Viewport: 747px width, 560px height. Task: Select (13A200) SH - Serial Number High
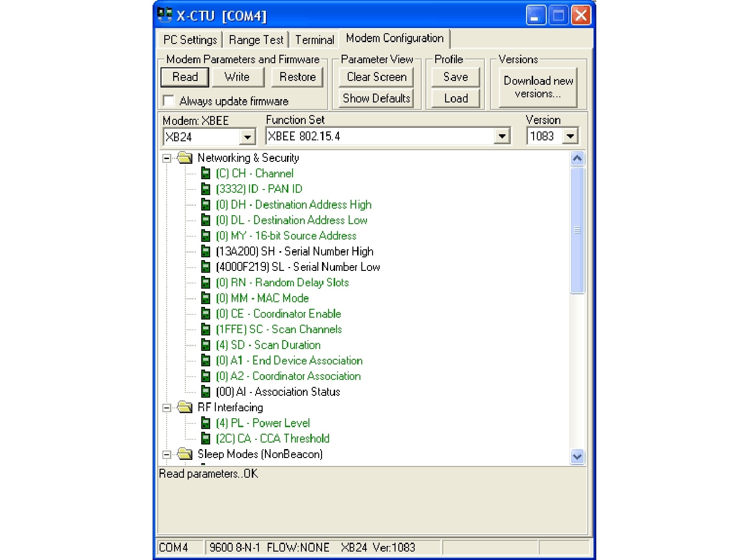coord(294,251)
